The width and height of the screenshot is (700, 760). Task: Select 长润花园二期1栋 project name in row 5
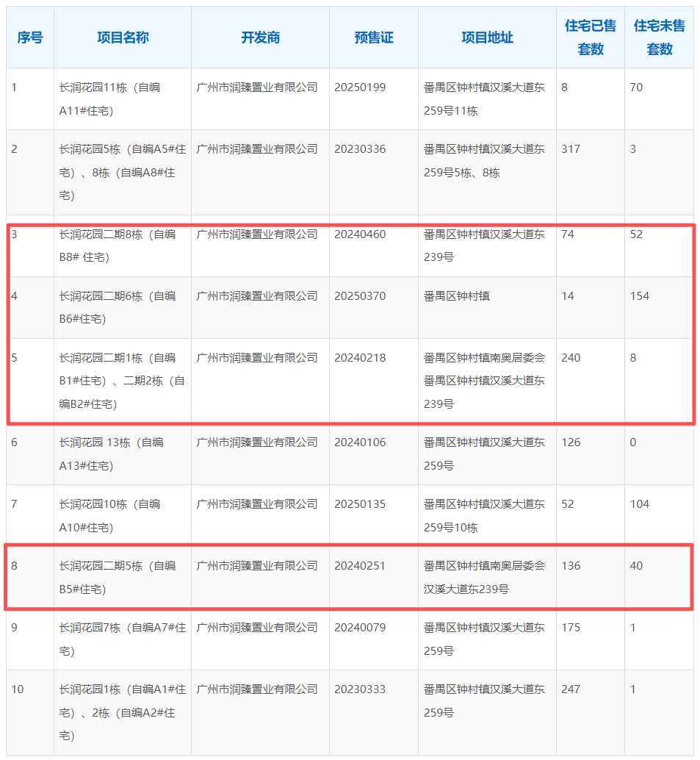(x=122, y=381)
